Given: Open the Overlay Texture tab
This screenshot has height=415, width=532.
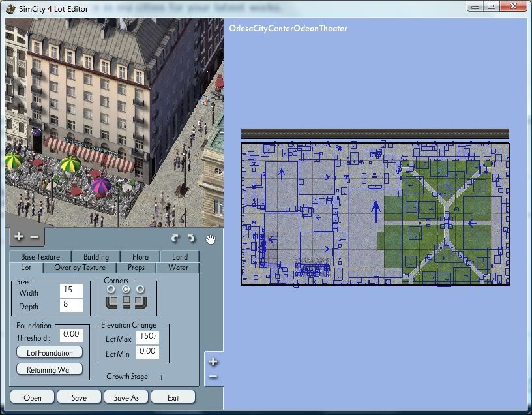Looking at the screenshot, I should click(80, 268).
